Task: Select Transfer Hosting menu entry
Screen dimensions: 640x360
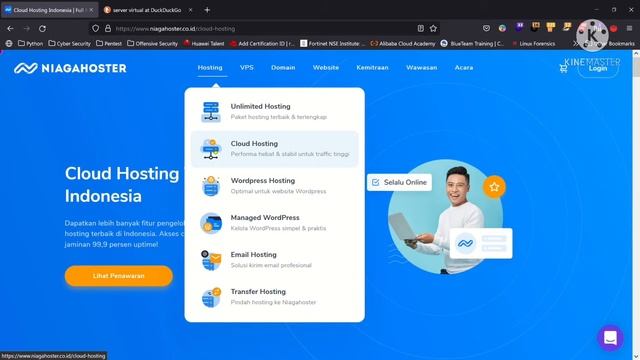Action: click(274, 297)
